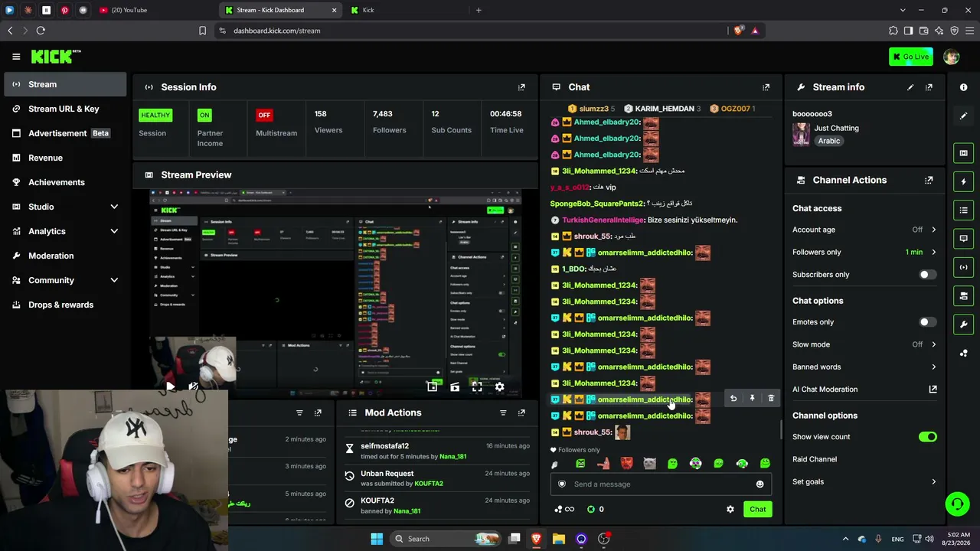
Task: Click the chat panel scrollbar
Action: click(780, 429)
